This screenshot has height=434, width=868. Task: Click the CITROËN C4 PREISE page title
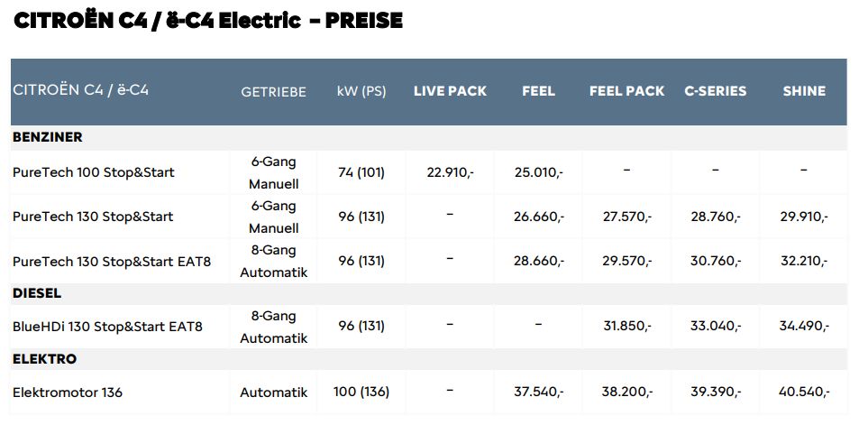207,21
